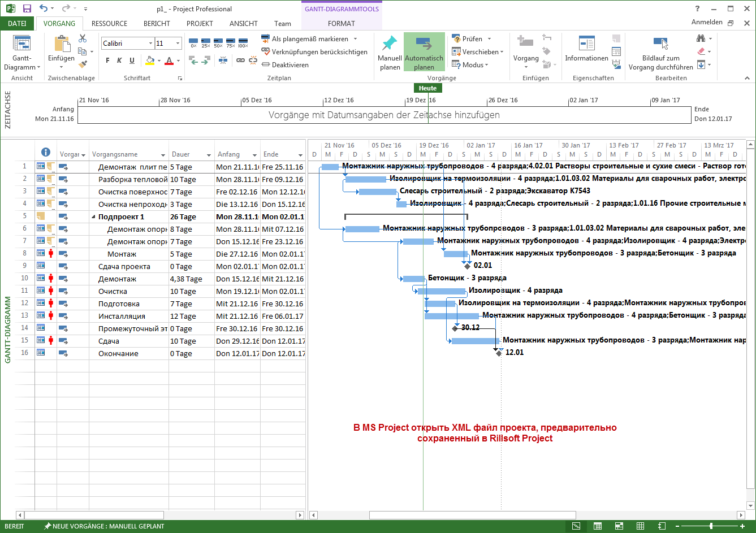
Task: Select the Format Painter brush icon
Action: tap(83, 64)
